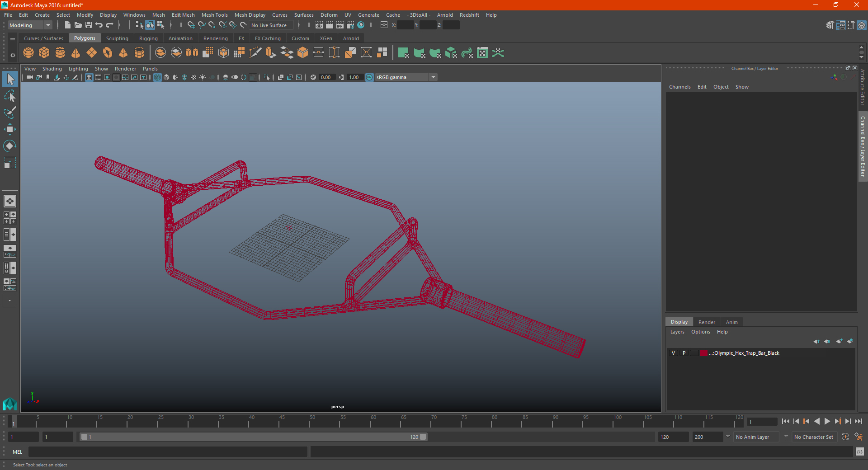The width and height of the screenshot is (868, 470).
Task: Toggle viewport grid display button
Action: [x=89, y=77]
